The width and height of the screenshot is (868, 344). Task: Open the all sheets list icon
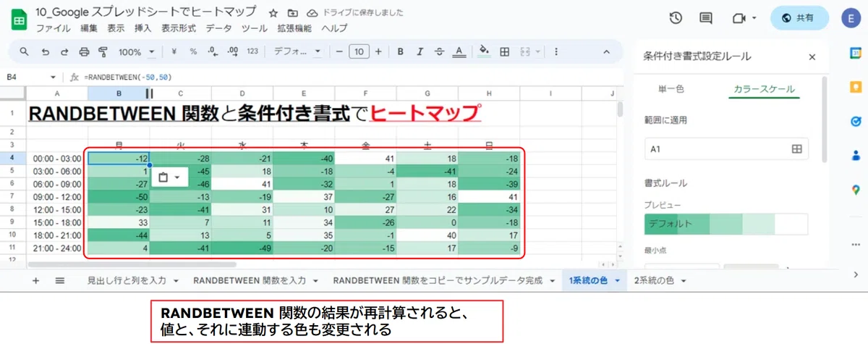click(60, 280)
